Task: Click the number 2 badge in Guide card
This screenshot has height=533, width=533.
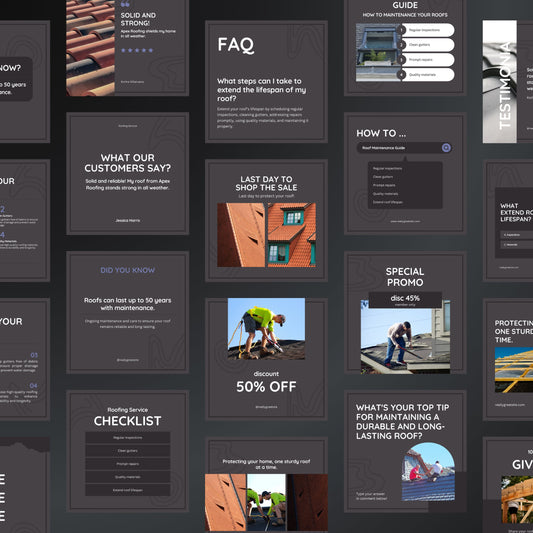Action: 402,45
